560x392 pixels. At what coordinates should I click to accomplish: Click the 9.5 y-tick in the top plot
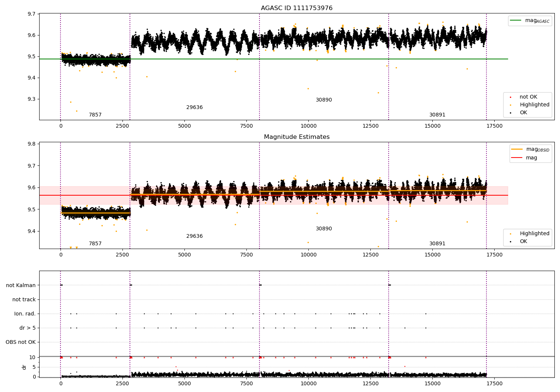pyautogui.click(x=32, y=57)
